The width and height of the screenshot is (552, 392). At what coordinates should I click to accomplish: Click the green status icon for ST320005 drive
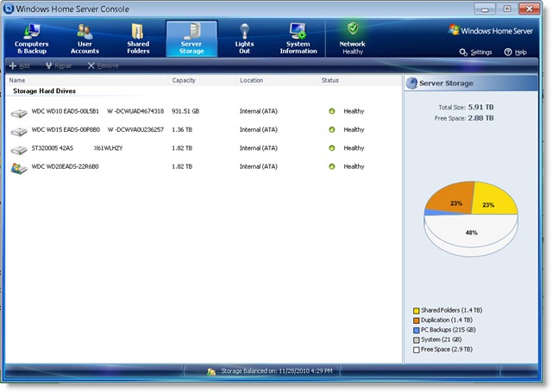tap(331, 148)
